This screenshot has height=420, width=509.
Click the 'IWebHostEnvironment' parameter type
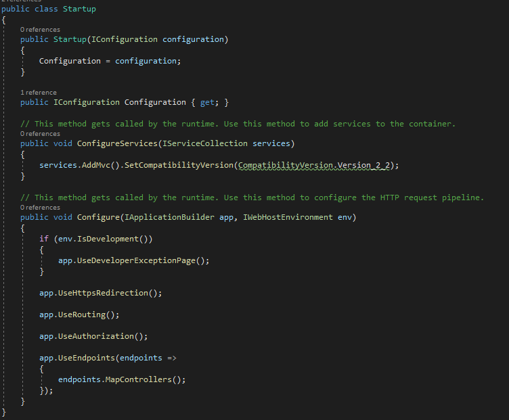point(288,217)
